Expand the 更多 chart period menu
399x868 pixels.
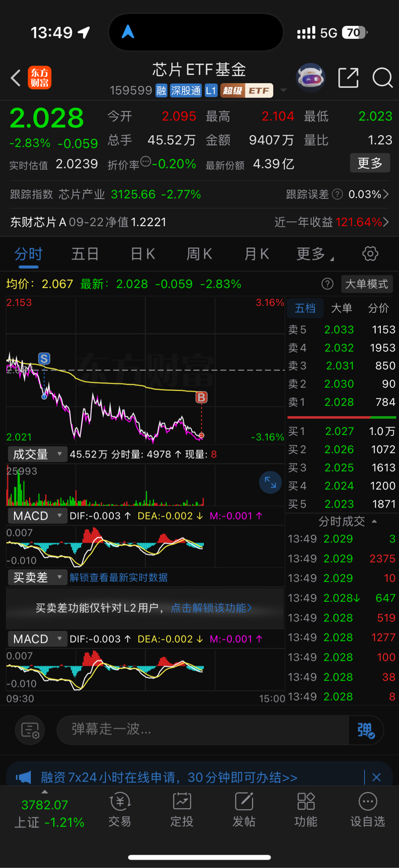click(x=315, y=254)
